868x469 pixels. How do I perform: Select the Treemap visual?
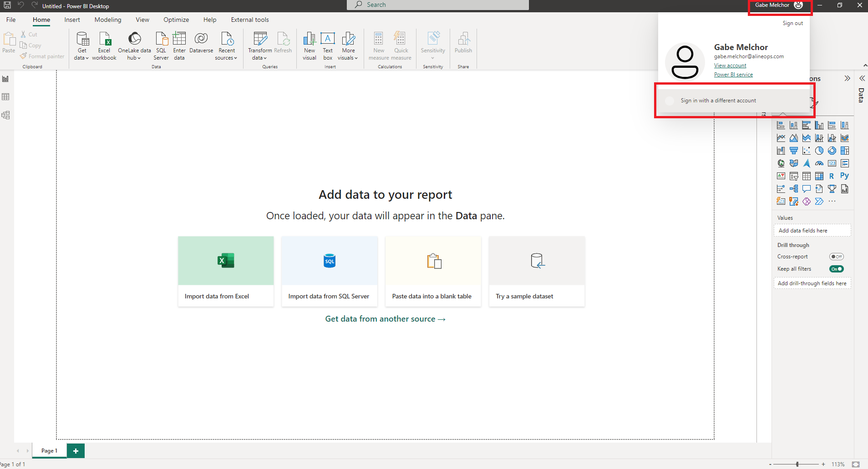(845, 151)
